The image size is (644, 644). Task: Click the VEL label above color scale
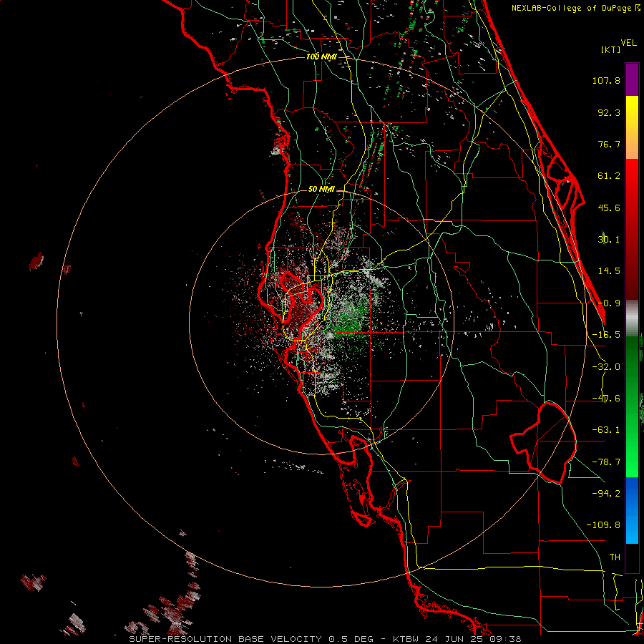tap(628, 43)
